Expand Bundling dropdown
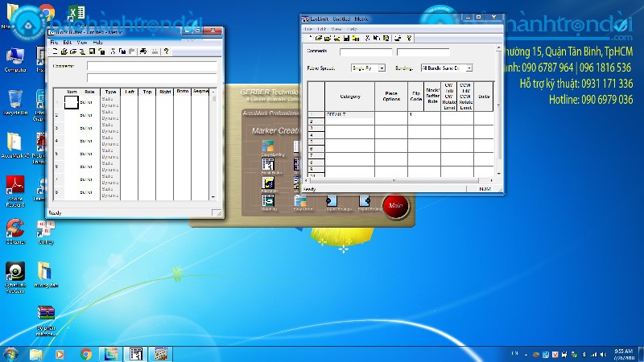 tap(469, 68)
